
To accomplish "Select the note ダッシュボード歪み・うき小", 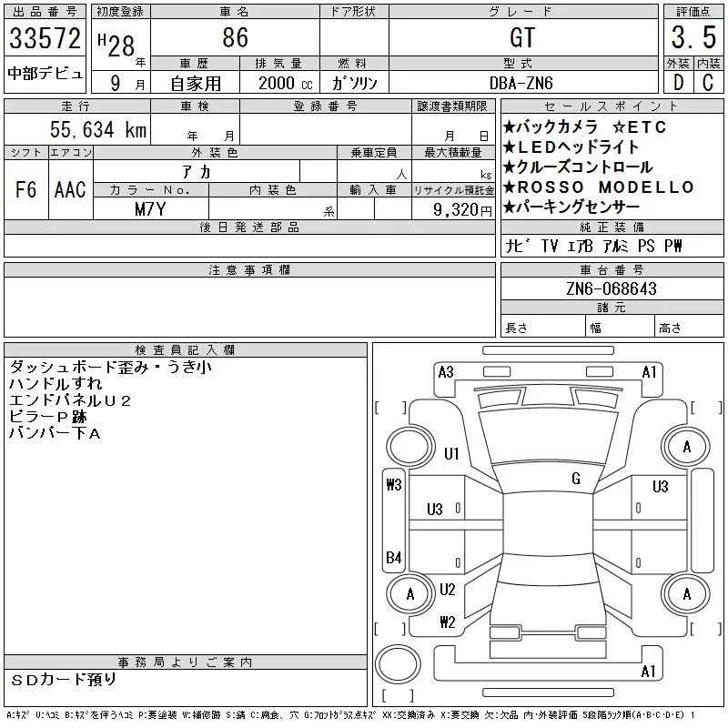I will coord(110,368).
